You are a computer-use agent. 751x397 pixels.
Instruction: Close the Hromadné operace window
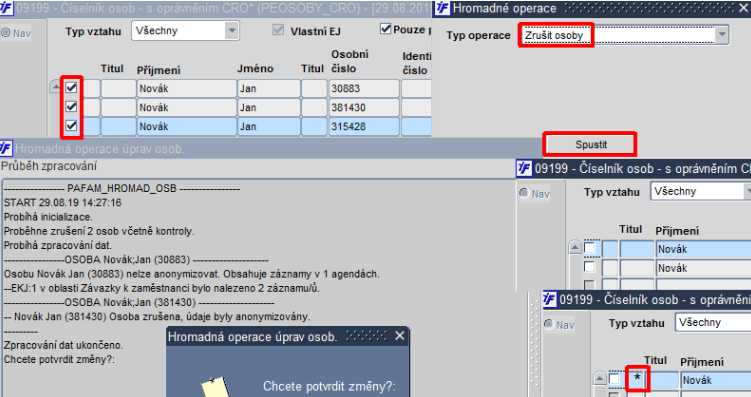coord(743,8)
